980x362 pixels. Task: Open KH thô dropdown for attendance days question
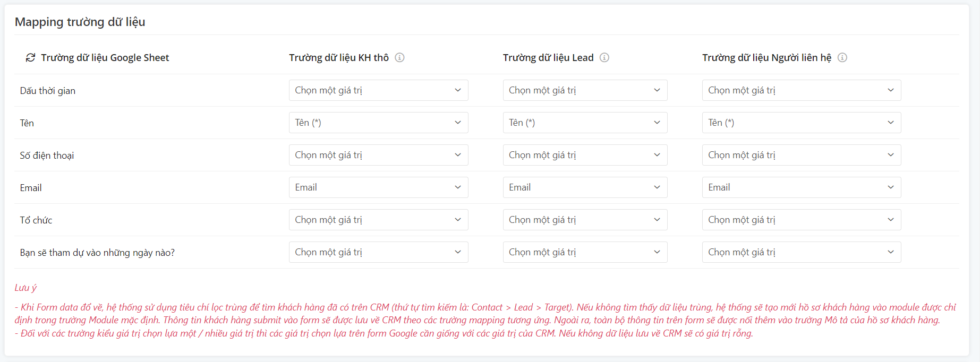(378, 252)
